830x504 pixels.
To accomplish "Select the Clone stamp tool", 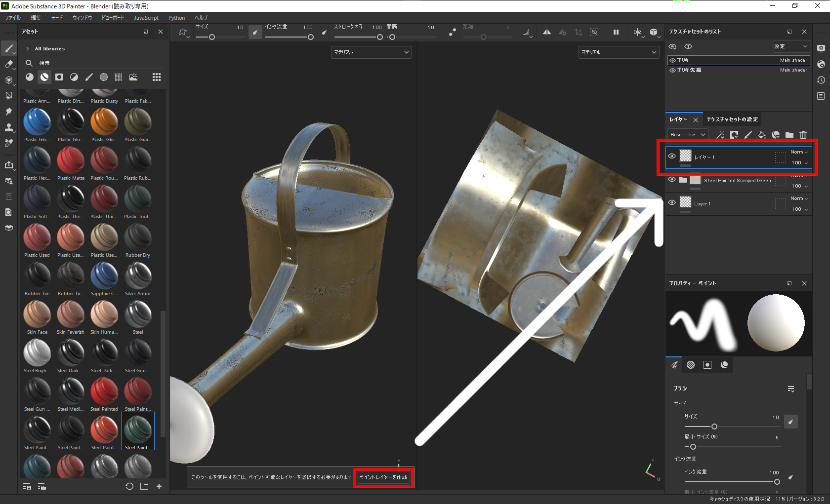I will (9, 127).
